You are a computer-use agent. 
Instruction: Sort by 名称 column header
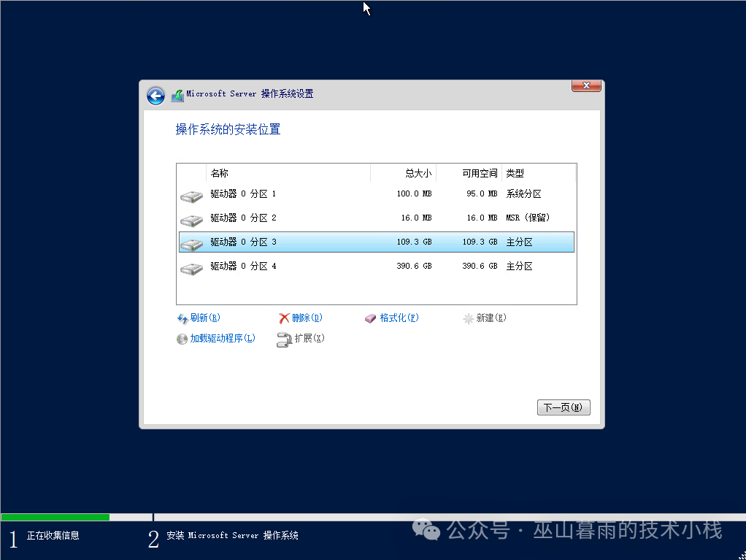(x=288, y=174)
